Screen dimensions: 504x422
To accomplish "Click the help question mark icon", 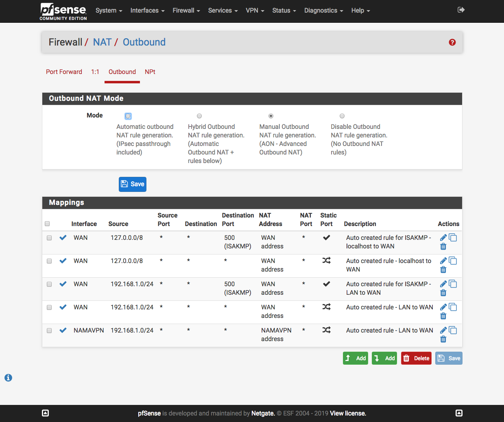I will click(x=452, y=42).
